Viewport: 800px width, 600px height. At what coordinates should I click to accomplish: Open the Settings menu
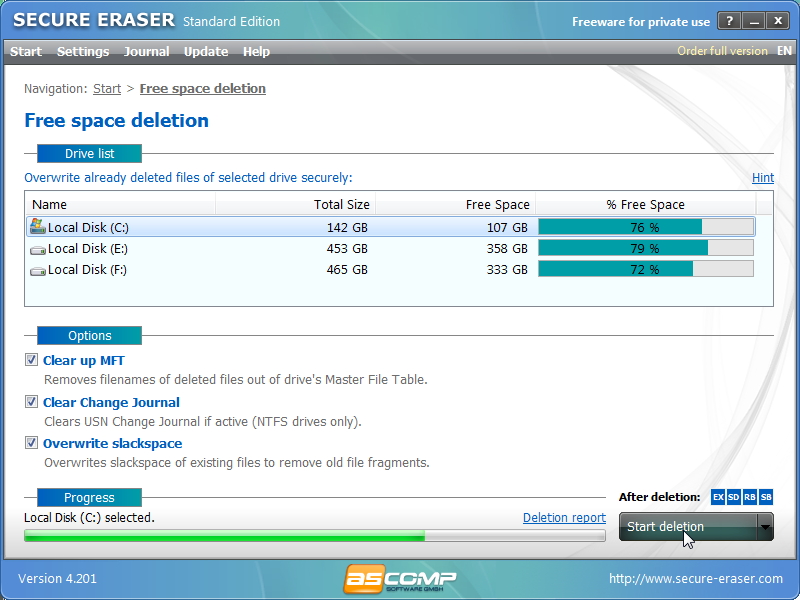83,52
